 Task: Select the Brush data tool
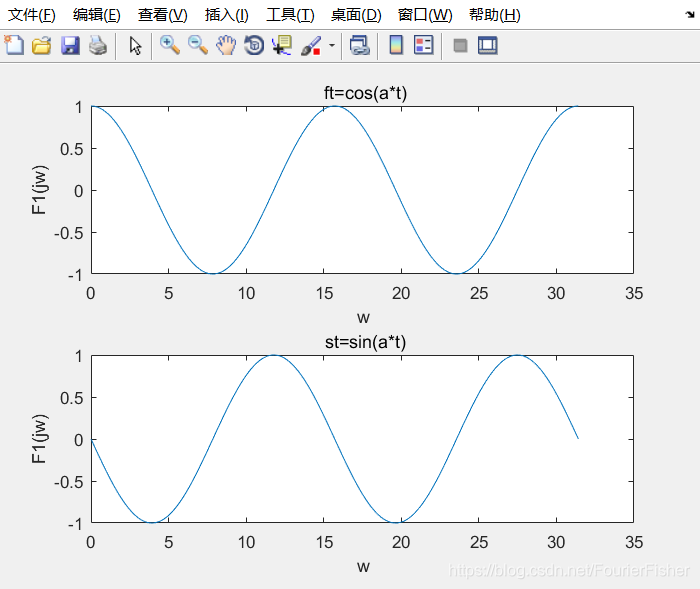click(311, 46)
